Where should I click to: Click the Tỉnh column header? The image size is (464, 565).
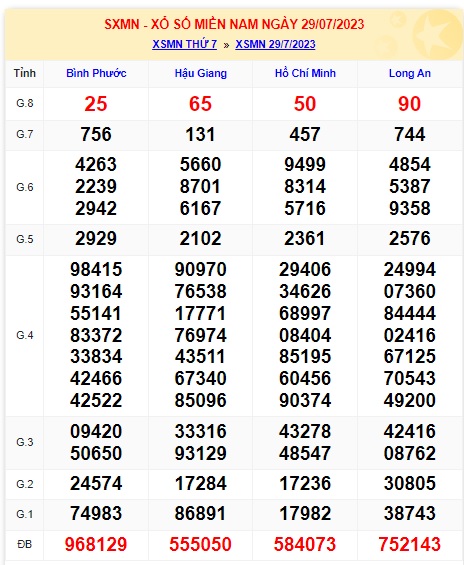click(24, 73)
